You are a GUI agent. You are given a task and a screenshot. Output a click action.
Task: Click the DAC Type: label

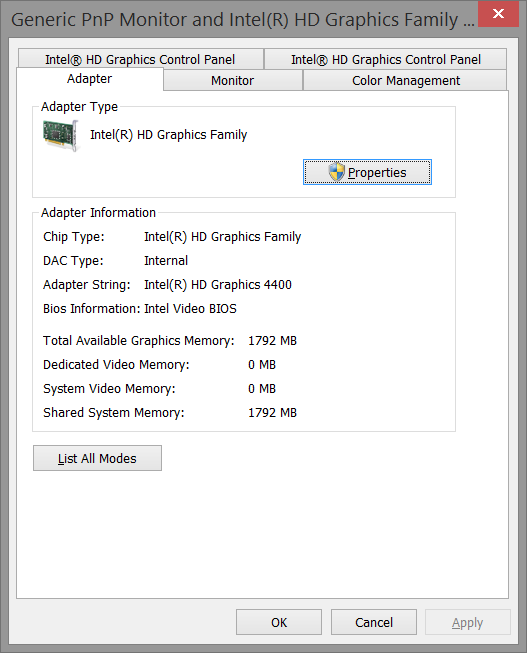[73, 261]
